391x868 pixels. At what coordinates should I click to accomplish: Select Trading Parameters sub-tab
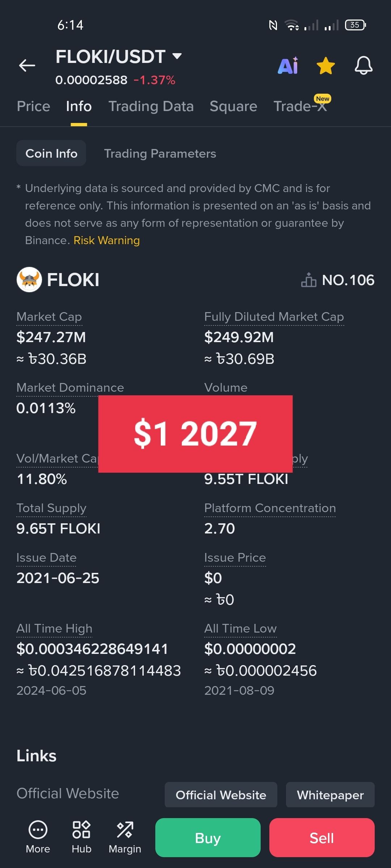[x=160, y=153]
